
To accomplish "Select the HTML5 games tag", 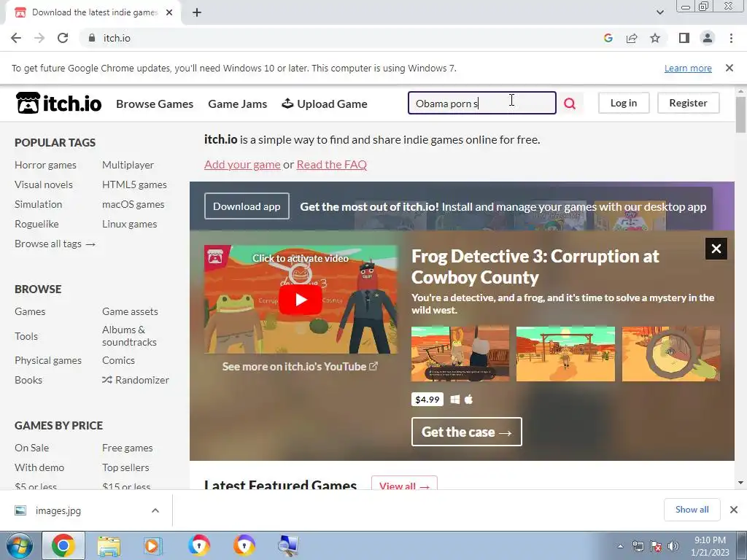I will (134, 184).
